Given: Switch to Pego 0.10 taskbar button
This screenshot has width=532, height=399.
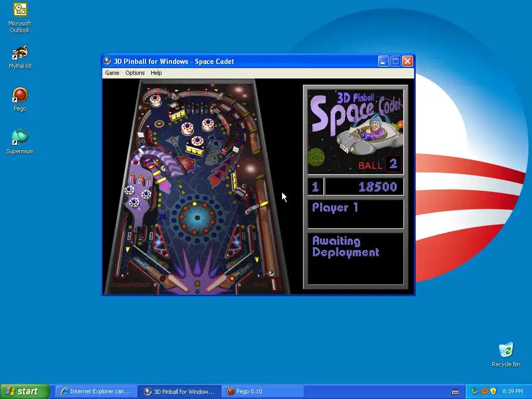Looking at the screenshot, I should pos(263,391).
